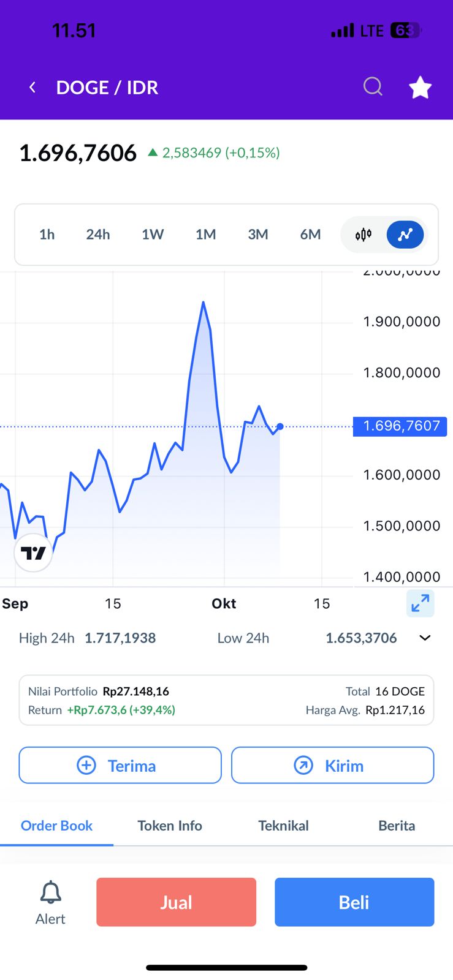Viewport: 453px width, 980px height.
Task: Open the Berita news tab
Action: click(x=397, y=826)
